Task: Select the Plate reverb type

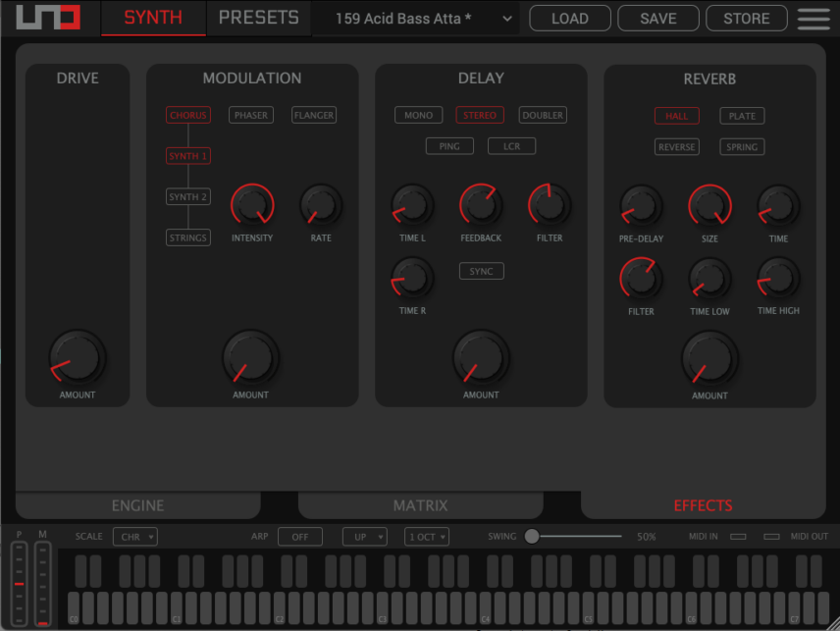Action: pos(742,116)
